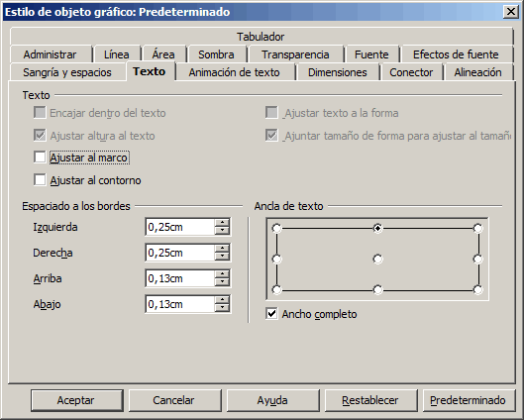Focus the Arriba spacing field
The width and height of the screenshot is (524, 420).
(180, 278)
